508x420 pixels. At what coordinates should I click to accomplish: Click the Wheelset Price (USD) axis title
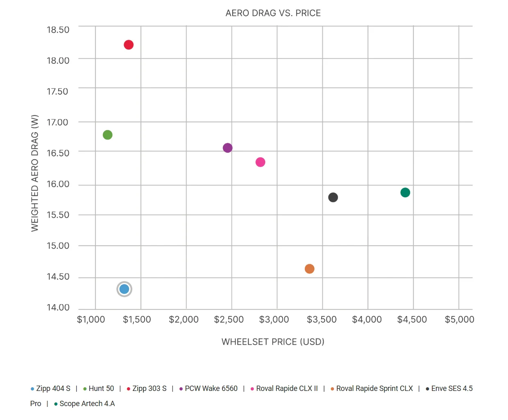(x=273, y=342)
